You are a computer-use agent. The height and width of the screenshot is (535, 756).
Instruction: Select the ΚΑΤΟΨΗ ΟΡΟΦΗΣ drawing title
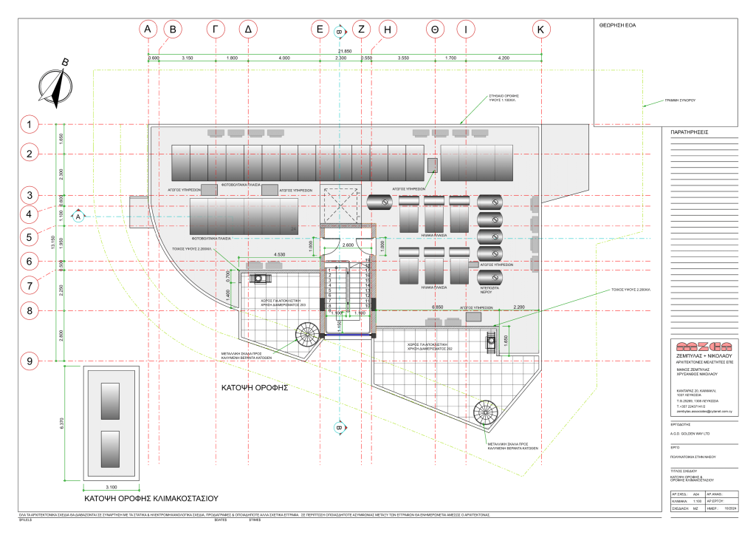tap(254, 387)
